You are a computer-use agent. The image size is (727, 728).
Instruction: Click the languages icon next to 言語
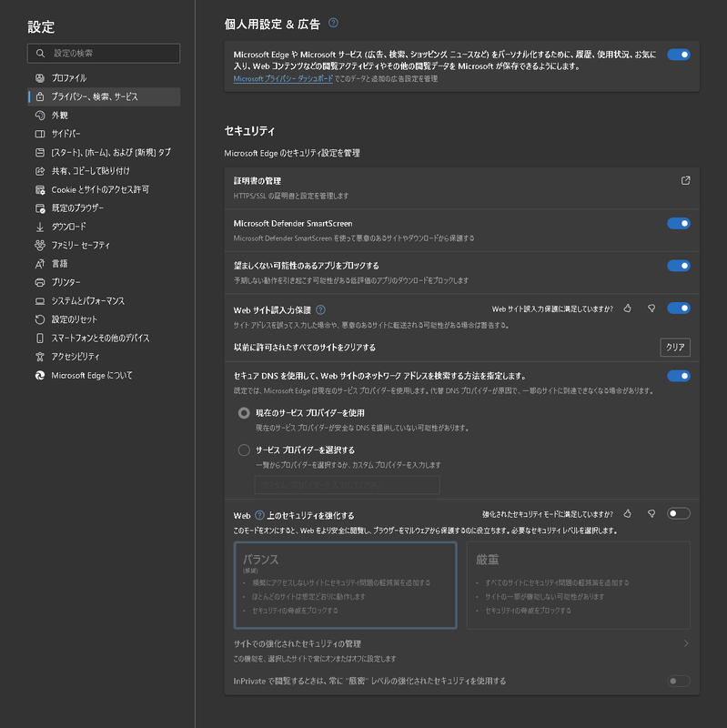coord(40,264)
